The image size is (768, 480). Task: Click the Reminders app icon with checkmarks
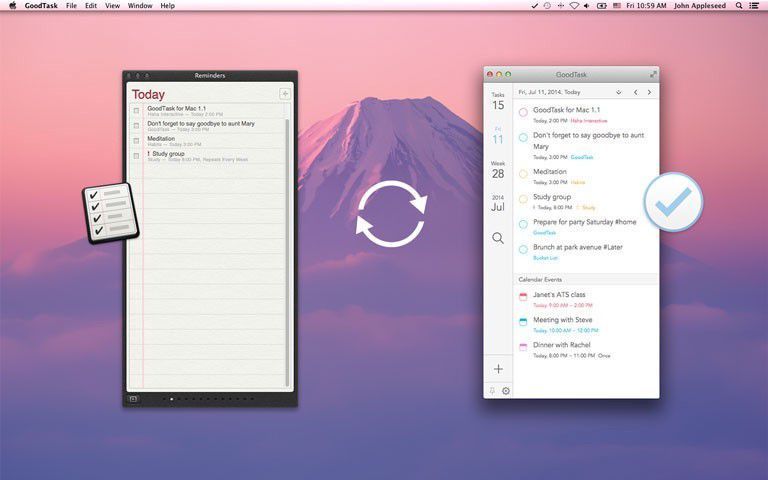(x=111, y=213)
